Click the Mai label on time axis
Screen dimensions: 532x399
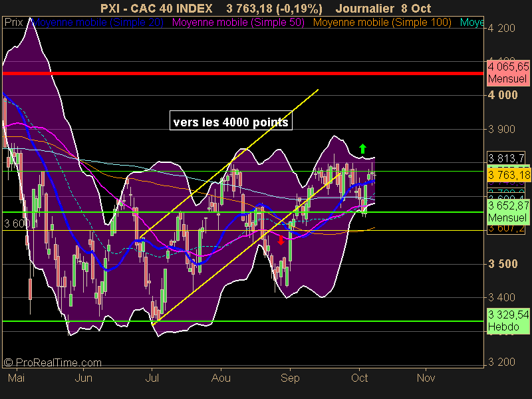(16, 378)
